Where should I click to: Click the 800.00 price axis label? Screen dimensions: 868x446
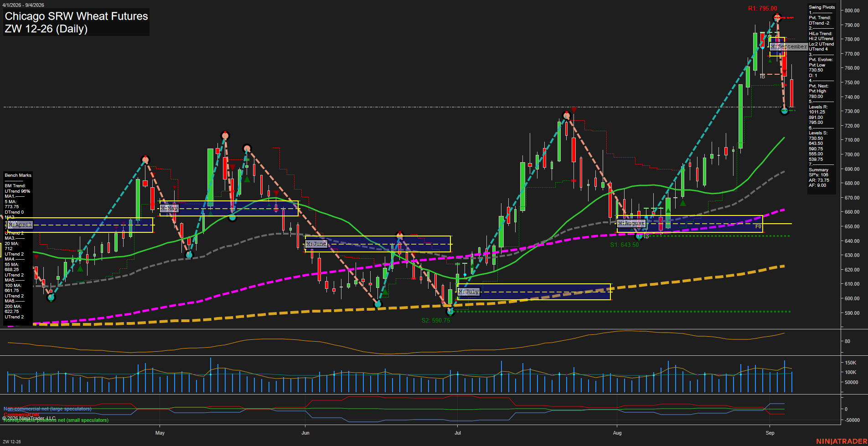[852, 10]
